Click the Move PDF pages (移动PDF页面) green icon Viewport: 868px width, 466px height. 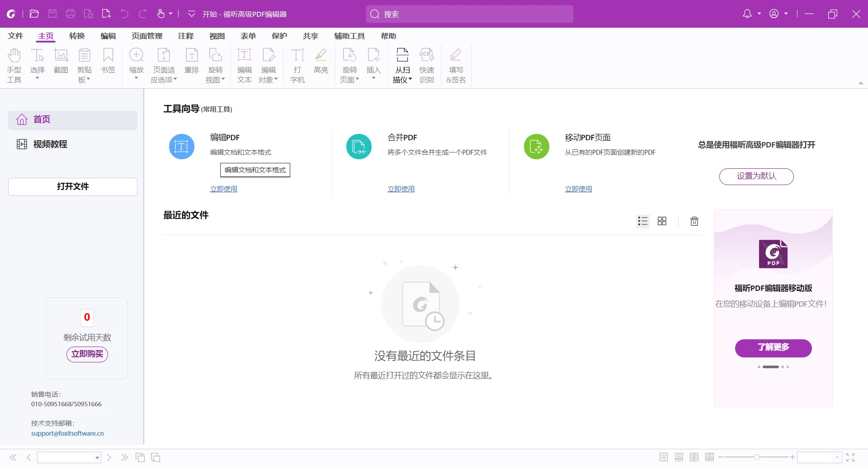[x=537, y=147]
